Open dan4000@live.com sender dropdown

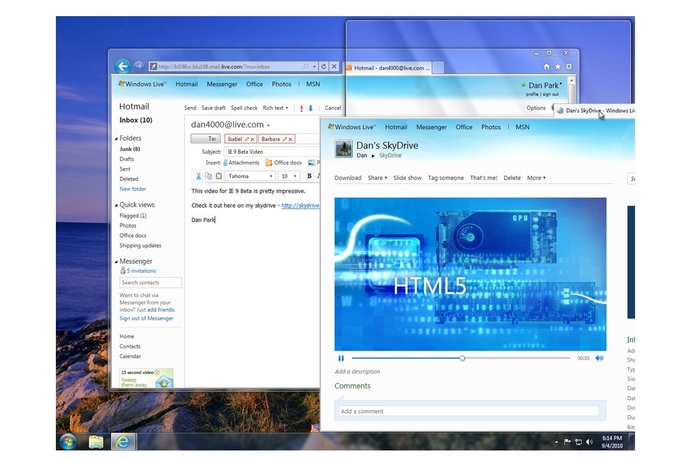[x=268, y=126]
